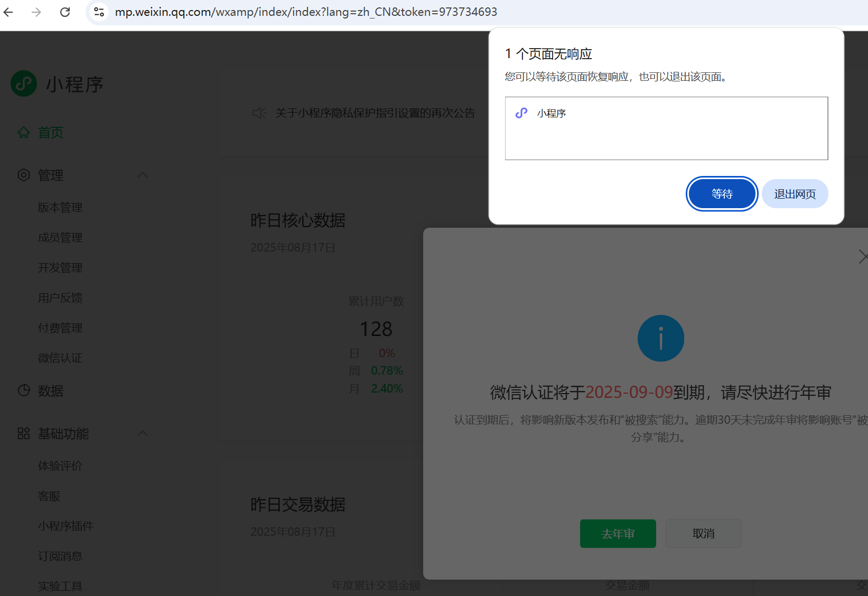Open the 关于小程序隐私保护指引设置的再次公告 announcement
Image resolution: width=868 pixels, height=596 pixels.
[x=375, y=113]
